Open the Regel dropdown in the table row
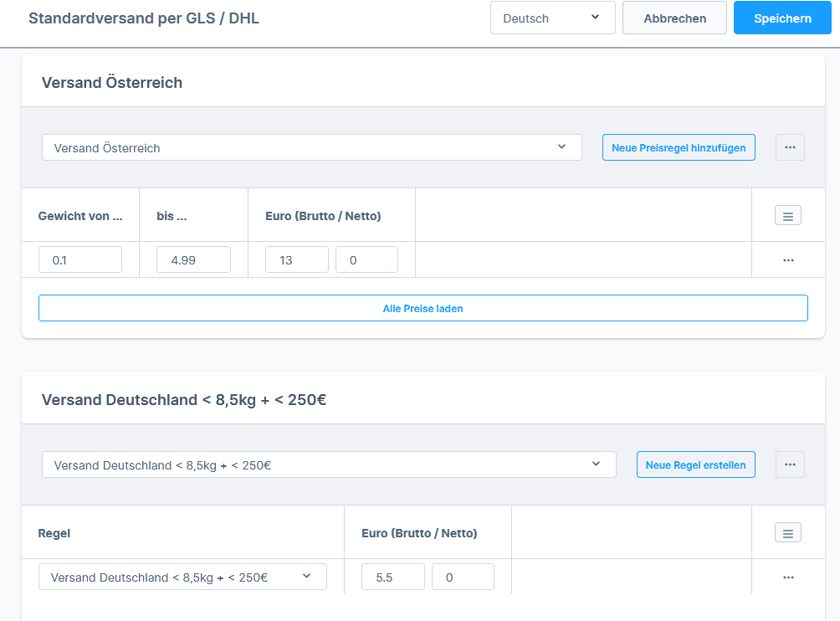 (x=182, y=577)
